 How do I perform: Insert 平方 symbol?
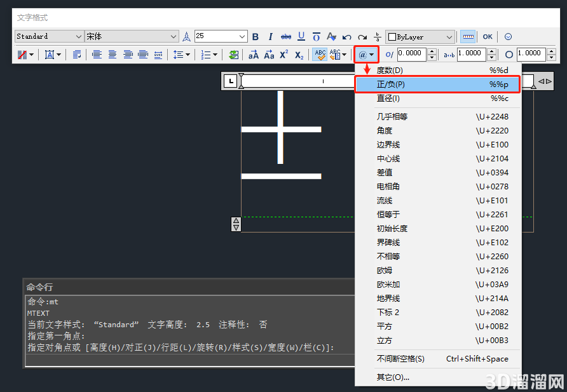point(438,327)
